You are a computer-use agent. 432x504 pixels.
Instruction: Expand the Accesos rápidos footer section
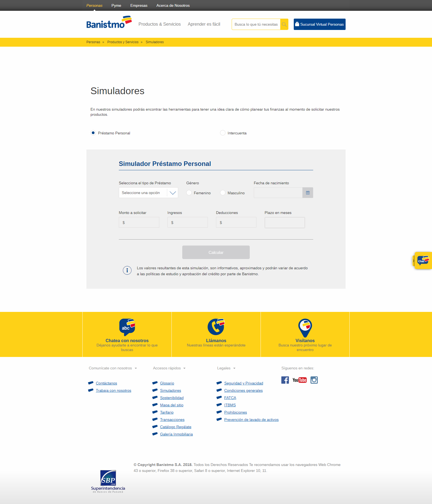pos(169,368)
